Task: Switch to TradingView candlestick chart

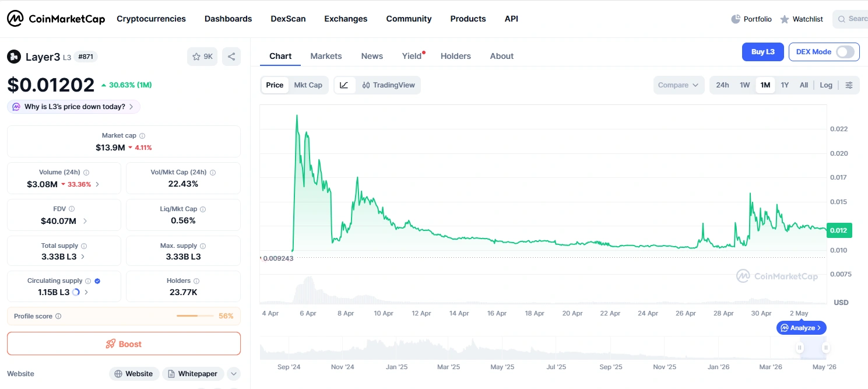Action: tap(388, 85)
